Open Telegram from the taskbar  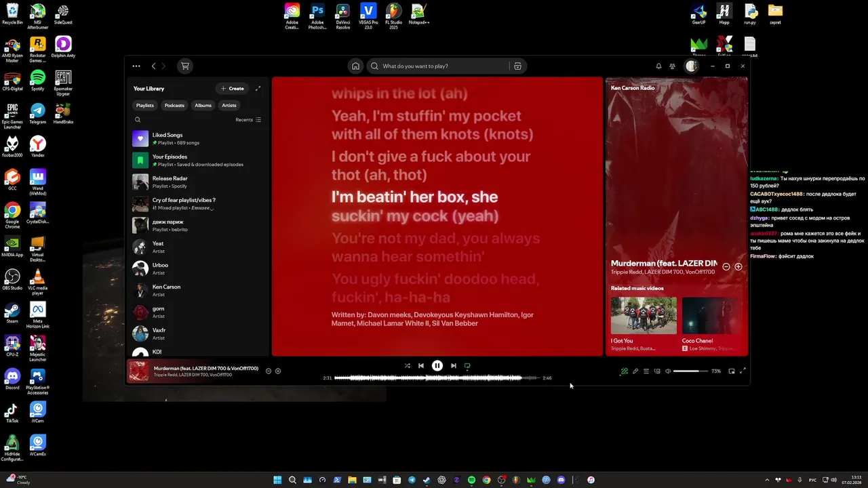412,480
